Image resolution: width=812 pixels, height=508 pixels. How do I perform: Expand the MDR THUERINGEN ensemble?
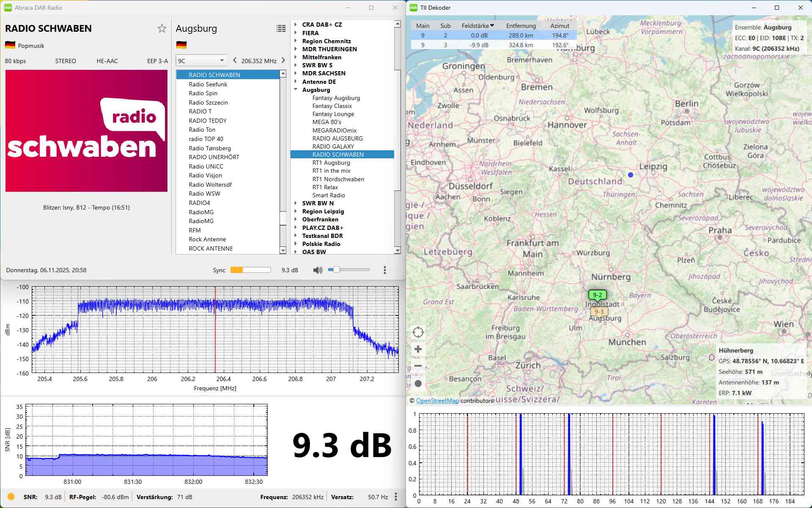tap(296, 49)
